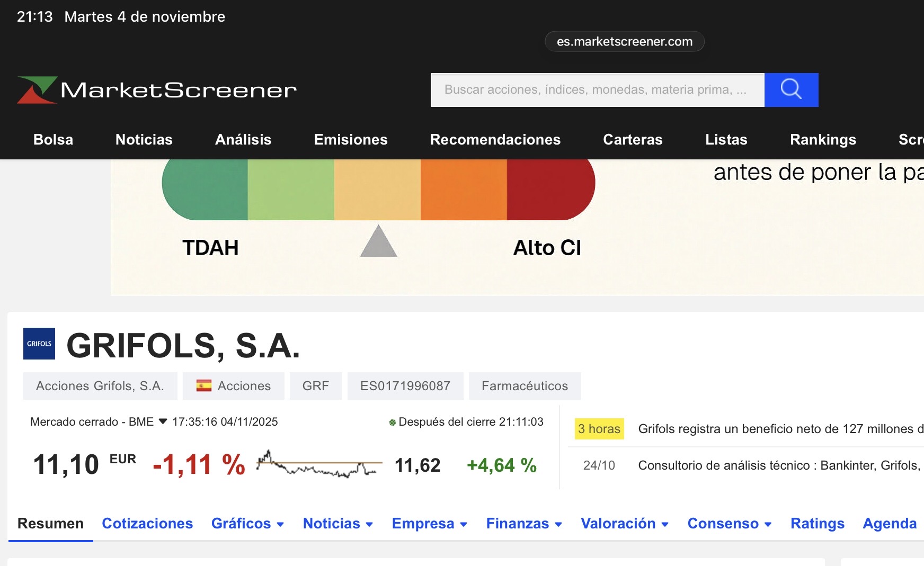Click the Spanish flag Acciones tag
924x566 pixels.
coord(233,386)
